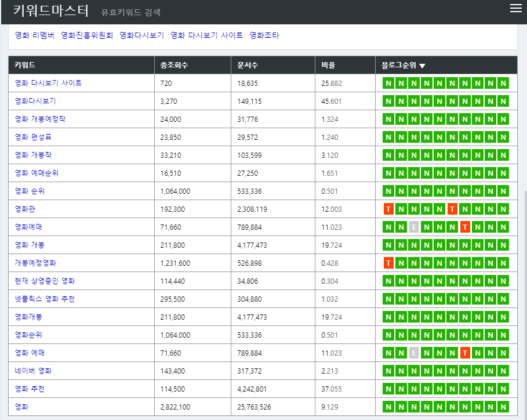Select the total views value 1,231,600

175,263
